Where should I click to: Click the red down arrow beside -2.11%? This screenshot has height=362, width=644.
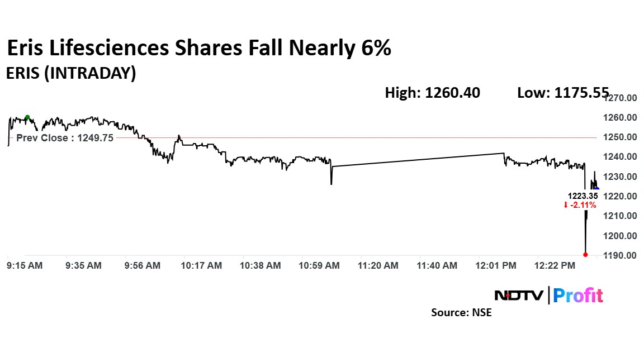coord(566,205)
